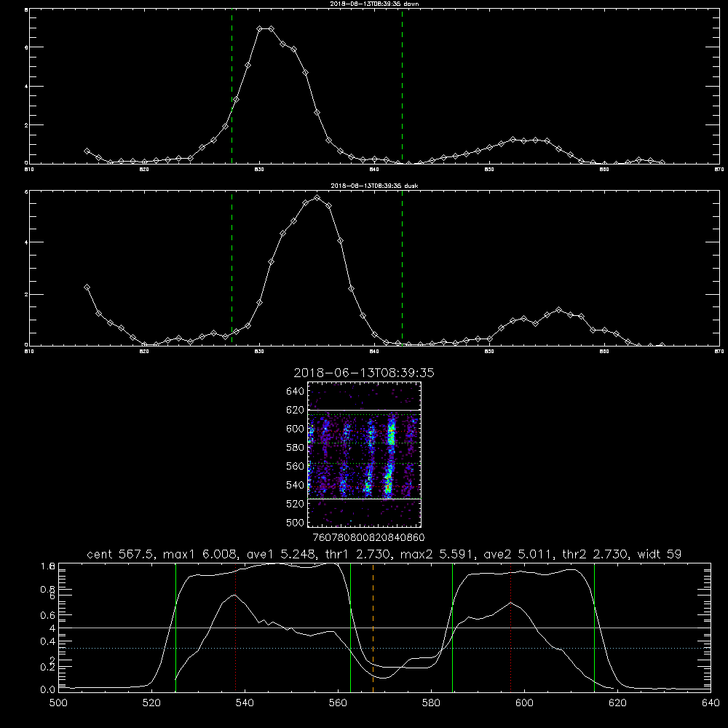Click the 640 label on bottom plot x-axis
This screenshot has height=728, width=728.
711,703
